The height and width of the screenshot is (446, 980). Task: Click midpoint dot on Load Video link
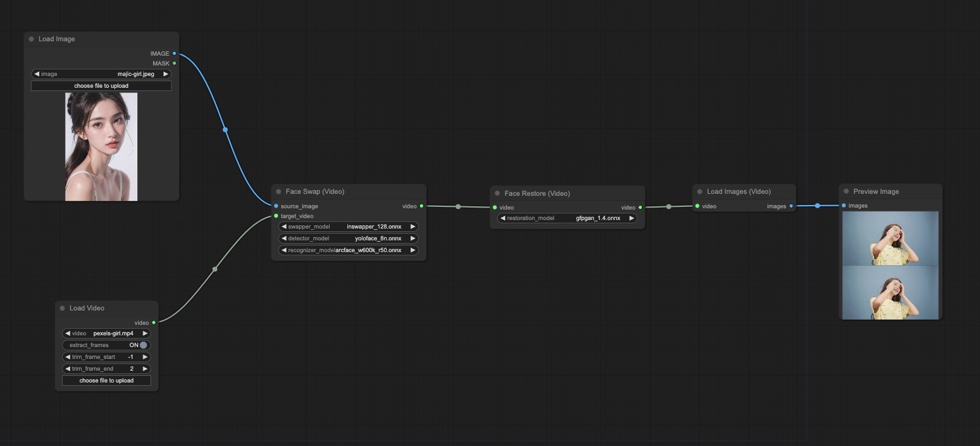click(x=215, y=269)
